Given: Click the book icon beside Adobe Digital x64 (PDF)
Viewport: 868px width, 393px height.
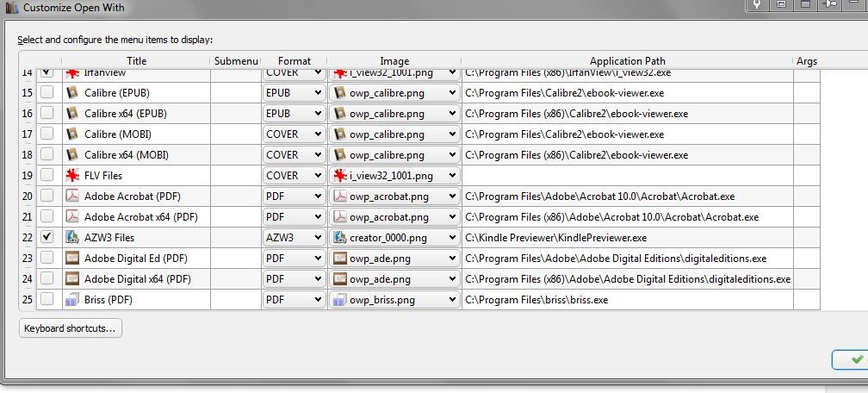Looking at the screenshot, I should coord(72,278).
